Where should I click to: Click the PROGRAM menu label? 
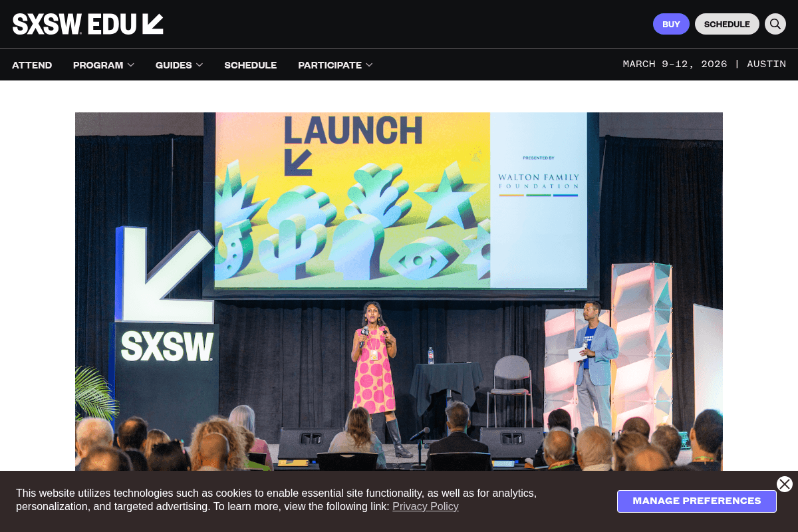[x=98, y=65]
